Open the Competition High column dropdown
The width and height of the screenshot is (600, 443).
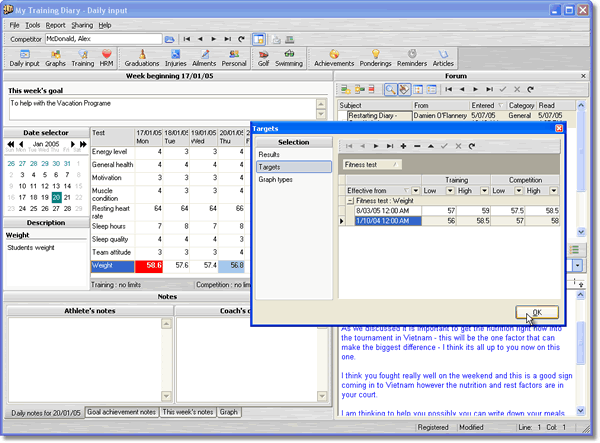pos(553,191)
